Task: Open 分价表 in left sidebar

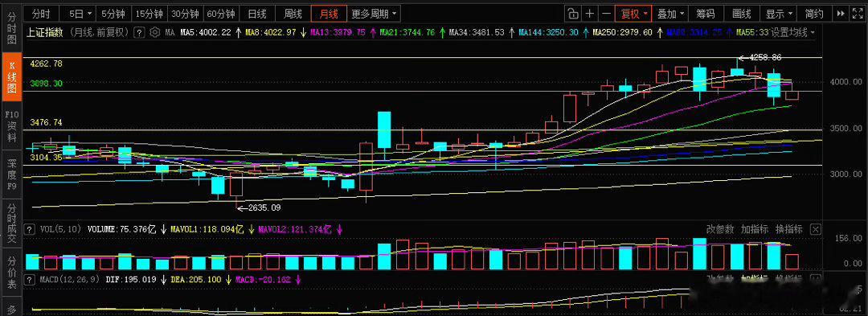Action: click(x=10, y=273)
